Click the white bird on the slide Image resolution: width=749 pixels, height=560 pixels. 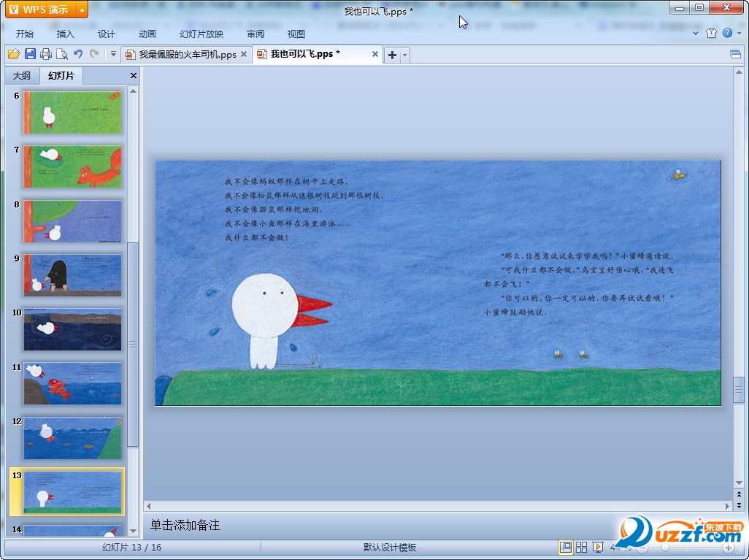pyautogui.click(x=281, y=321)
